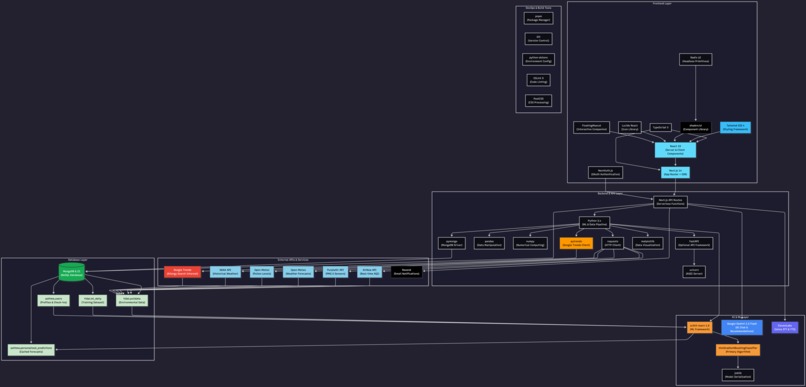The height and width of the screenshot is (387, 806).
Task: Click the Lucide React Icon Library node
Action: click(630, 127)
